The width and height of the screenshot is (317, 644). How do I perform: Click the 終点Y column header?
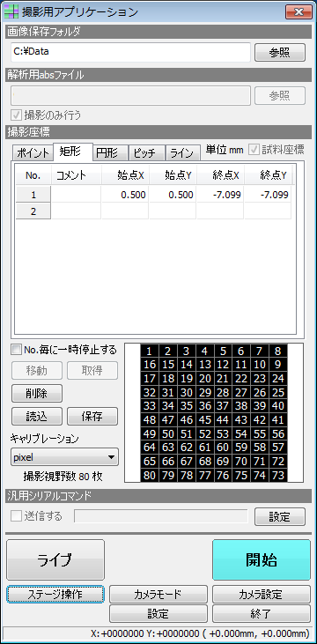pyautogui.click(x=268, y=176)
